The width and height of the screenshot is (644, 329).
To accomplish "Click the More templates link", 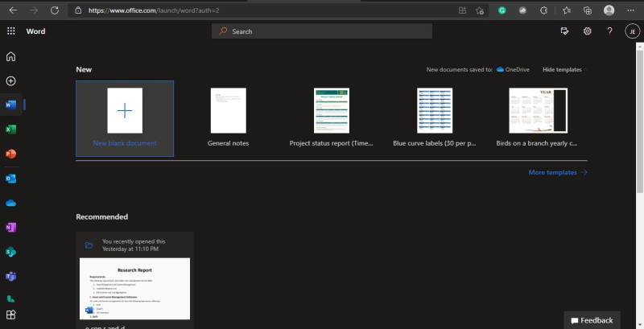I will (558, 172).
